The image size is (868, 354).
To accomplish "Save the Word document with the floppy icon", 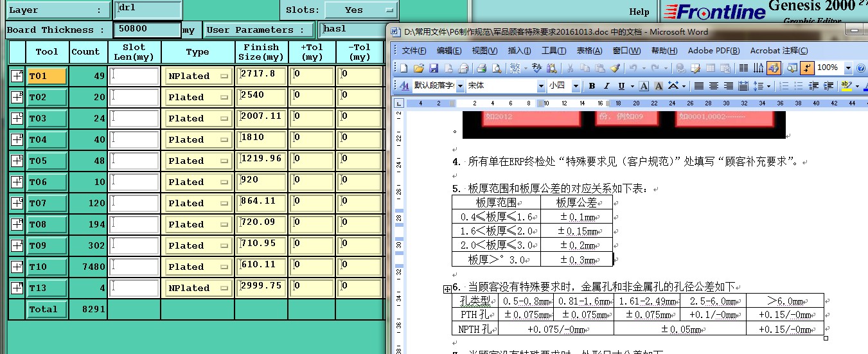I will [x=434, y=67].
